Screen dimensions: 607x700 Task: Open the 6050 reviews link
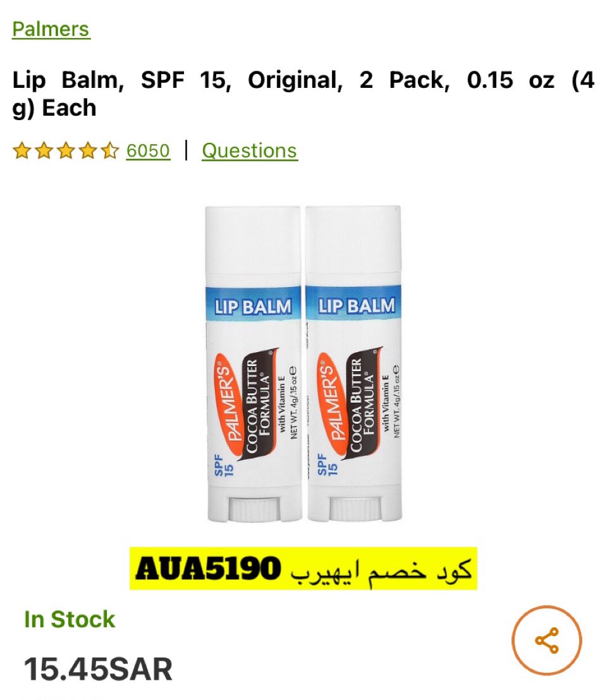(148, 151)
